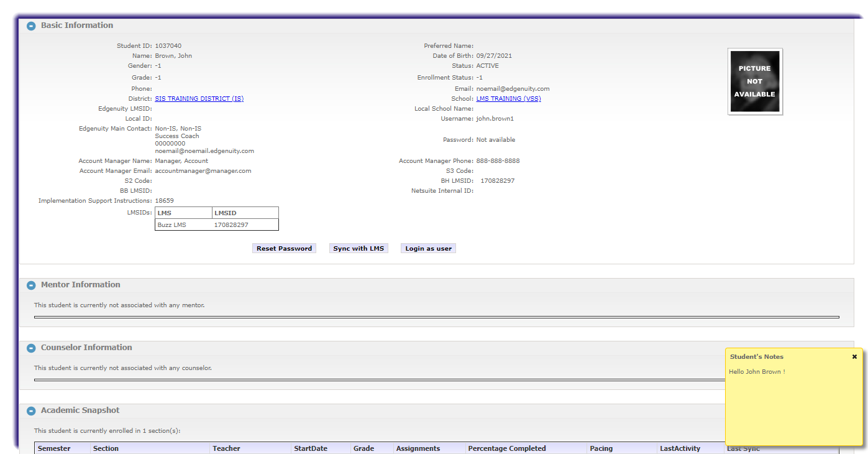
Task: Click the Counselor Information heading text
Action: [x=86, y=348]
